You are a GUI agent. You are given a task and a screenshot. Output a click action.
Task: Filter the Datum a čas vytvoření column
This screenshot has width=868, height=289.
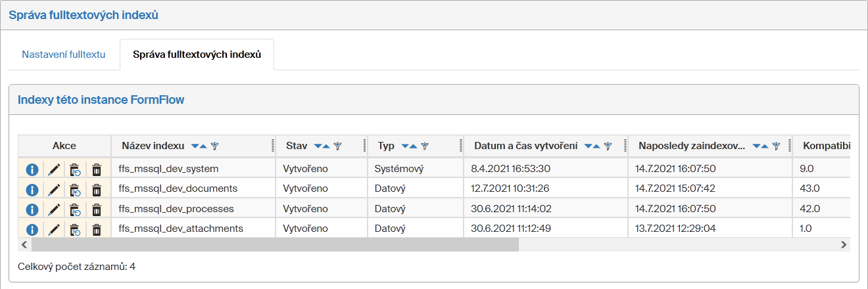[x=608, y=146]
